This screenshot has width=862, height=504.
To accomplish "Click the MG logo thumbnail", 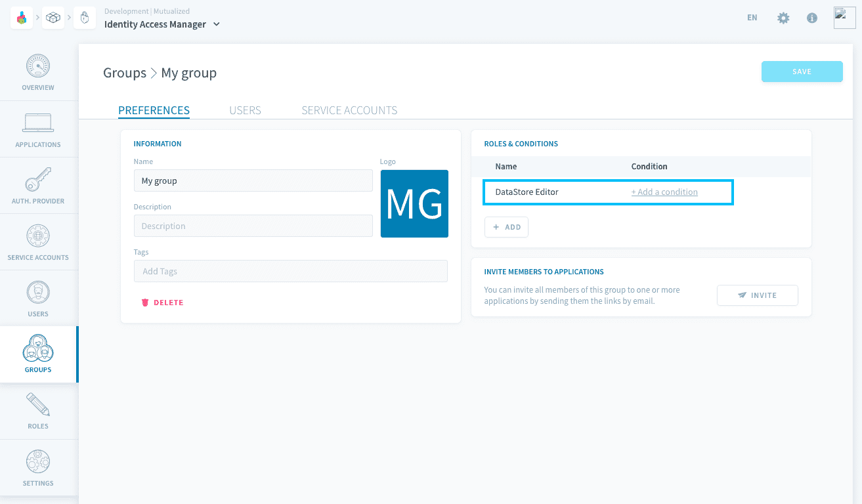I will 414,203.
